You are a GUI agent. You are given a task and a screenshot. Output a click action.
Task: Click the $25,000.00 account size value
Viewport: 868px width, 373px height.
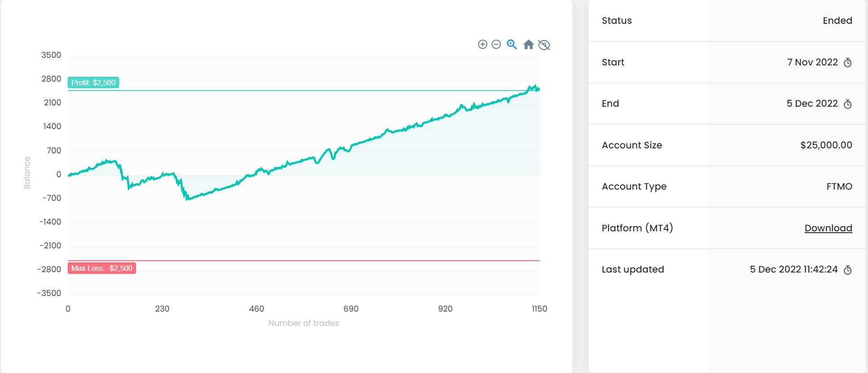[x=826, y=145]
